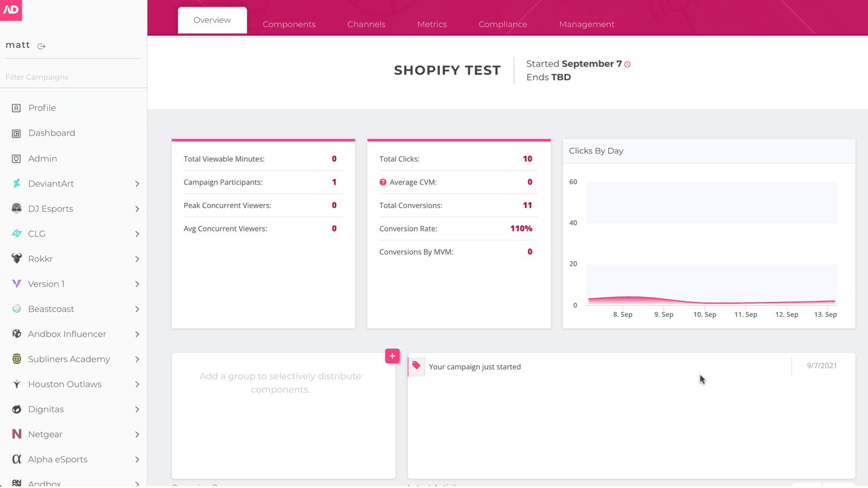Click the clock icon beside September 7
The image size is (868, 488).
pyautogui.click(x=628, y=64)
